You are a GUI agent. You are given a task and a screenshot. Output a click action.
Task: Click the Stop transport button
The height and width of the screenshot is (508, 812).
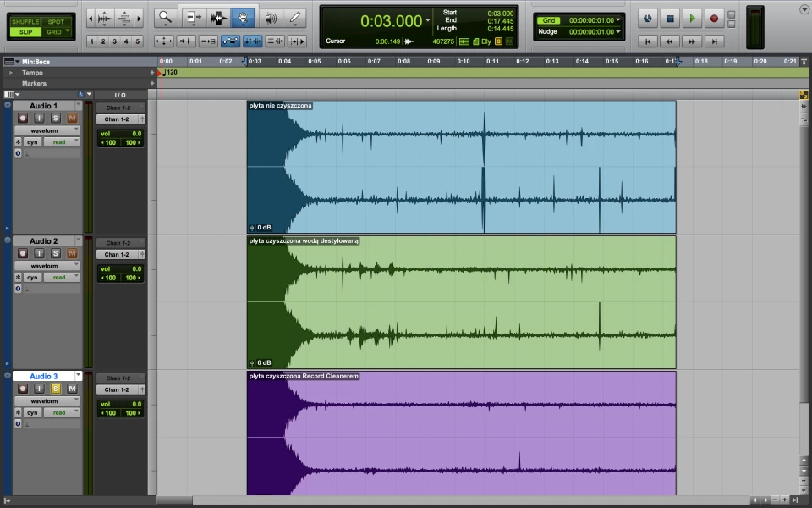(x=670, y=18)
